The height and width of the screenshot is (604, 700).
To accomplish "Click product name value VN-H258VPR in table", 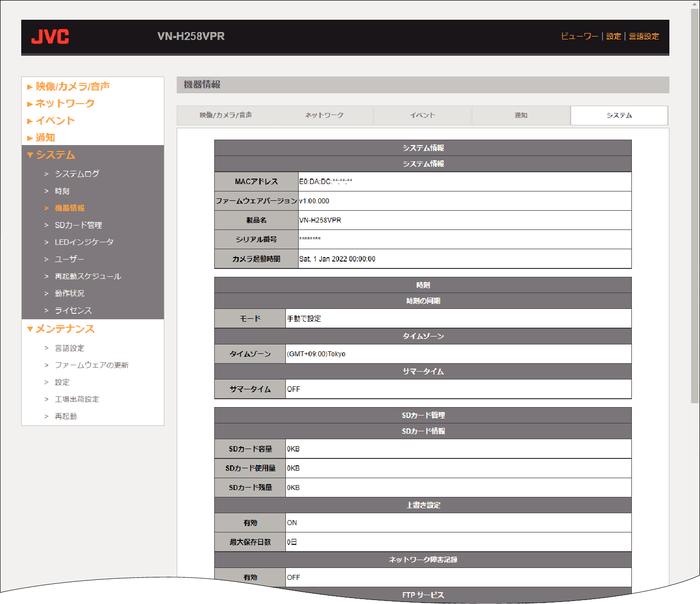I will tap(320, 220).
